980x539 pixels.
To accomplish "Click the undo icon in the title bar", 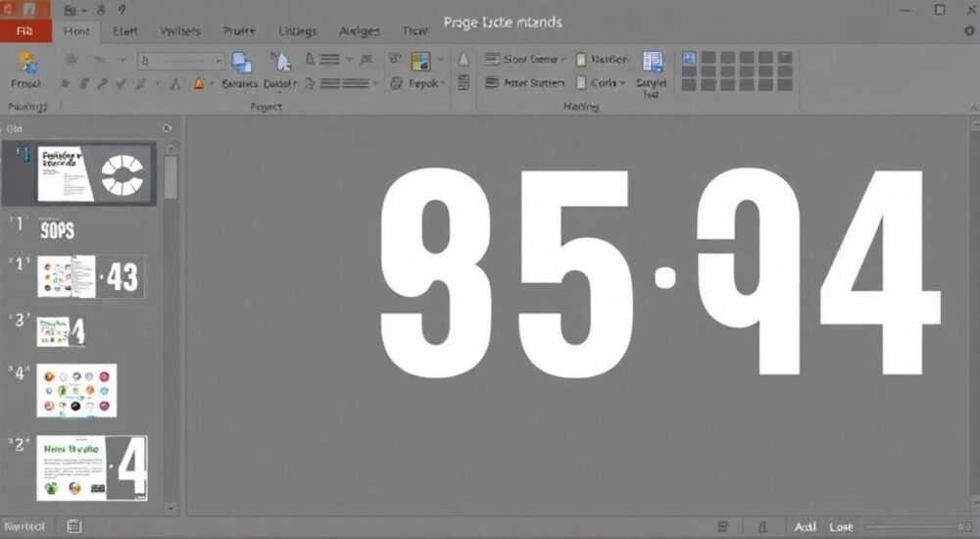I will pyautogui.click(x=101, y=10).
